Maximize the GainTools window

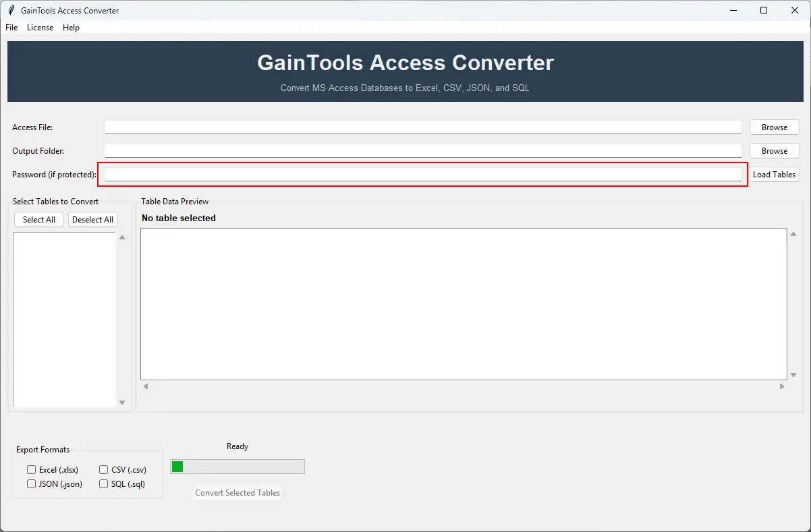tap(764, 10)
